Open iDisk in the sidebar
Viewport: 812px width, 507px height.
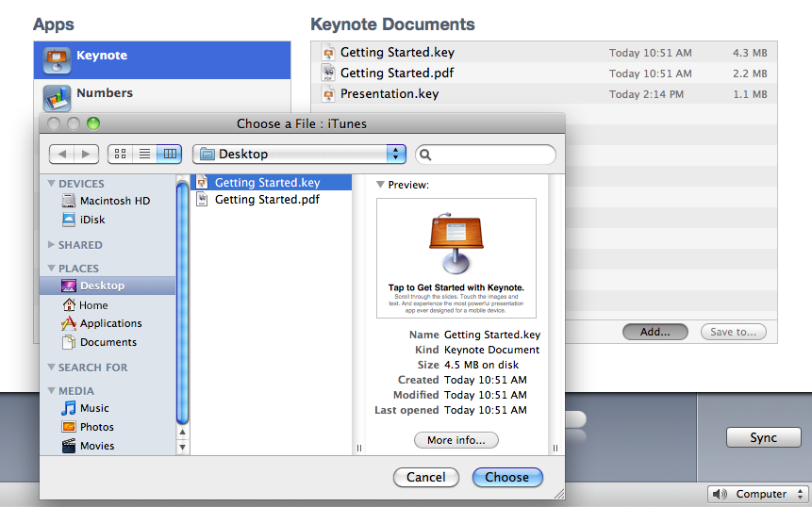92,220
